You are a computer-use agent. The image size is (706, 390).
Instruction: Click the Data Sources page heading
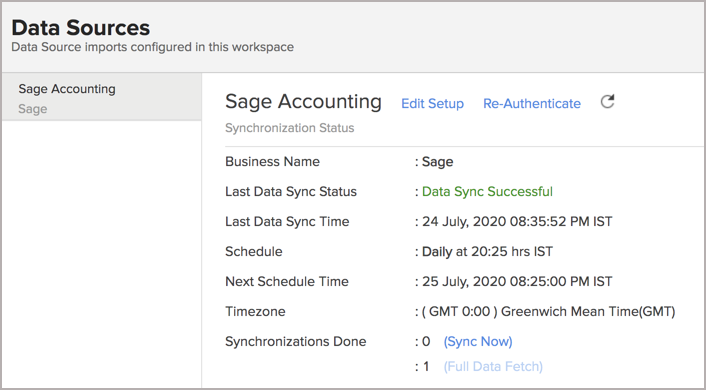81,28
